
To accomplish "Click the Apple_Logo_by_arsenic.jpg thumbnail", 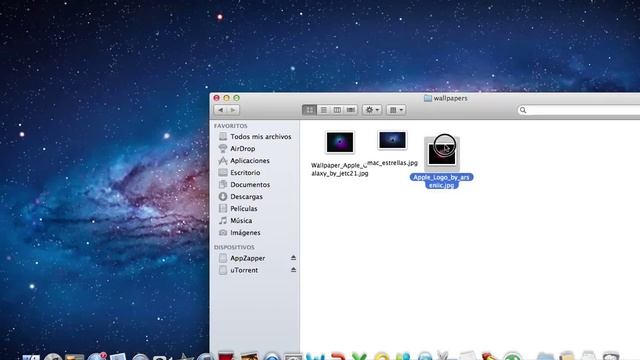I will pyautogui.click(x=442, y=154).
